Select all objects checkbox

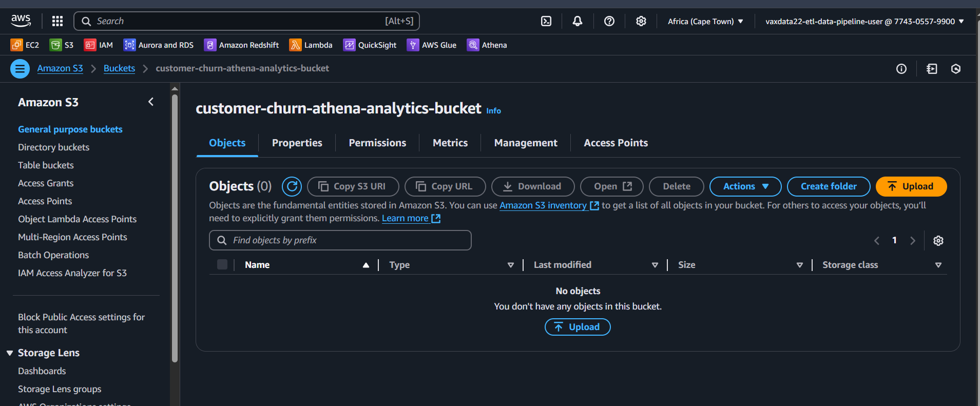coord(222,265)
